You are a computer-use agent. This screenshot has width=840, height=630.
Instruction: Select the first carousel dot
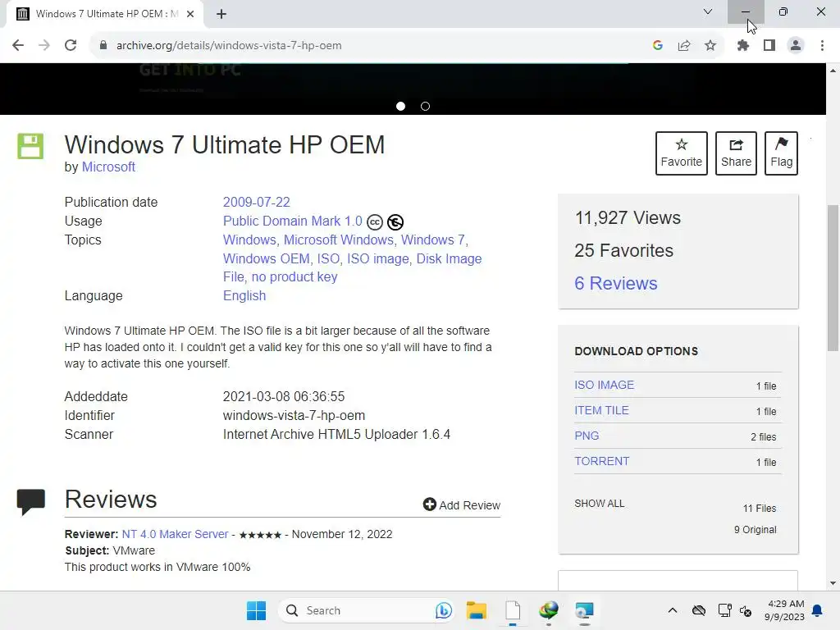400,106
